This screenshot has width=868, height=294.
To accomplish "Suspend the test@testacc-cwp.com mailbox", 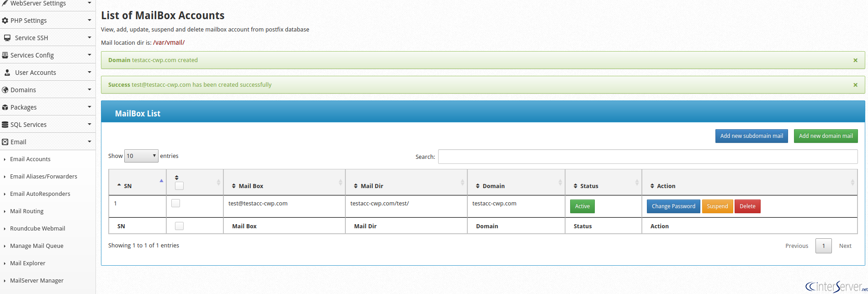I will click(x=717, y=206).
